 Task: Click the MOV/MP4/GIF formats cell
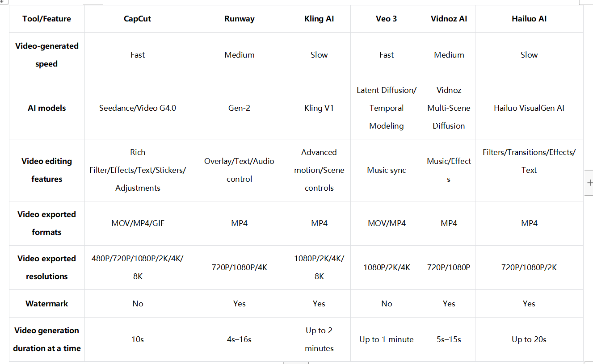pos(138,223)
